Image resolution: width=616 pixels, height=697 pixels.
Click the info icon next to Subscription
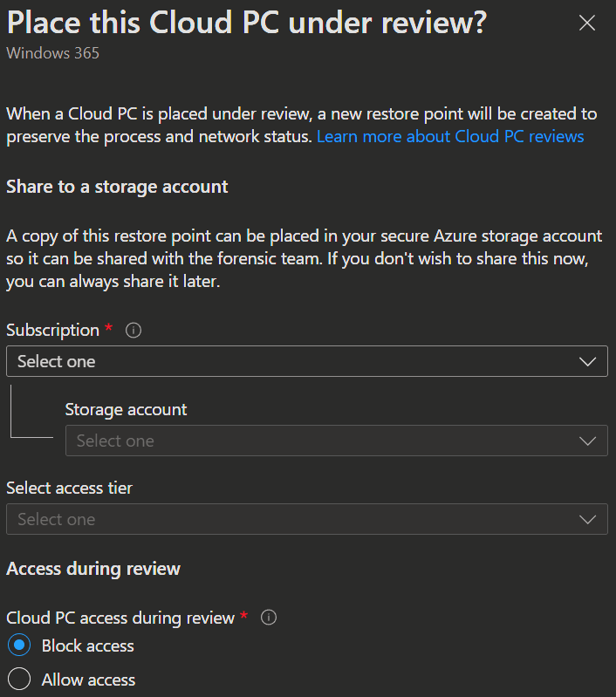pos(133,331)
